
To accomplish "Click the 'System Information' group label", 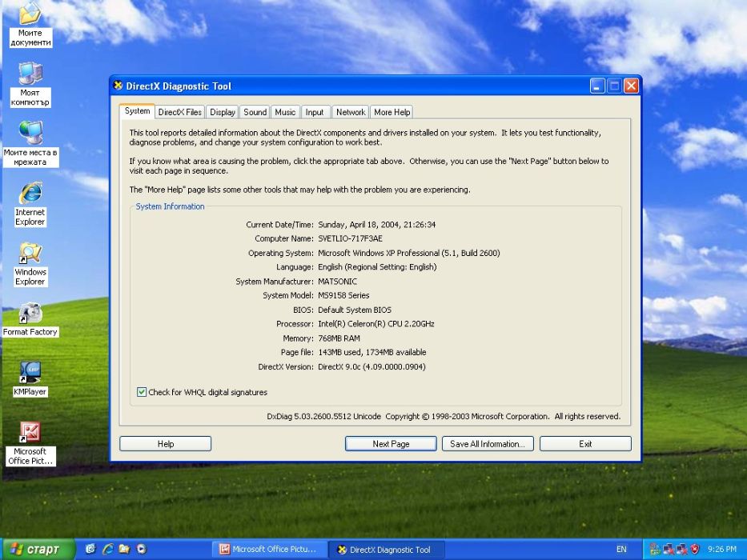I will coord(170,206).
